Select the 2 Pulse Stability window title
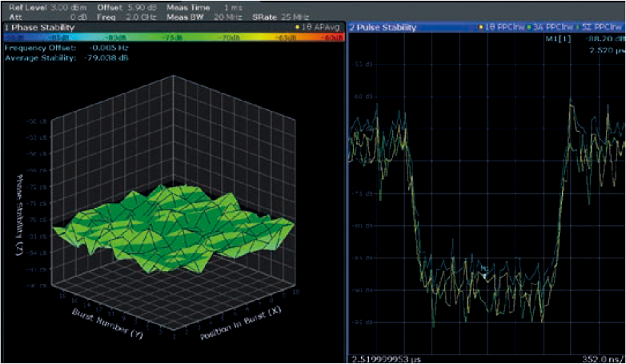Screen dimensions: 626x364 point(383,27)
